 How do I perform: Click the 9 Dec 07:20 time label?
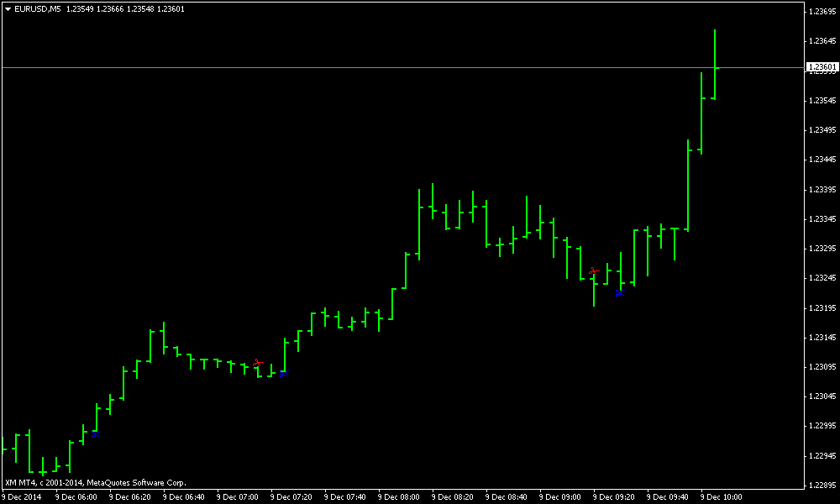(291, 497)
